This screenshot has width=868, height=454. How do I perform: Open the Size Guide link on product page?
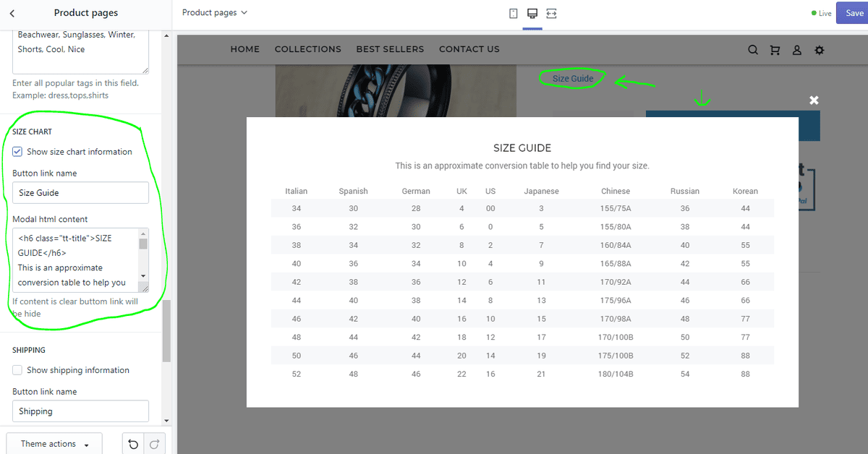coord(573,79)
